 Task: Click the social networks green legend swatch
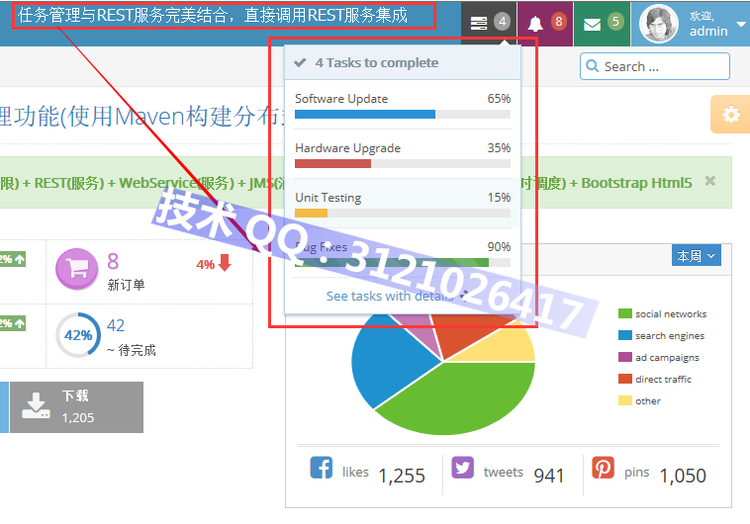(625, 314)
